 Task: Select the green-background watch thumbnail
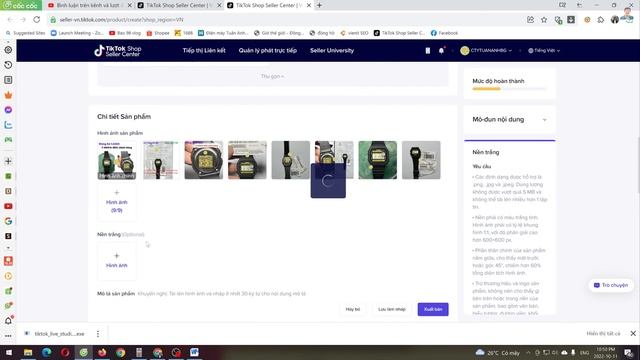pyautogui.click(x=378, y=160)
